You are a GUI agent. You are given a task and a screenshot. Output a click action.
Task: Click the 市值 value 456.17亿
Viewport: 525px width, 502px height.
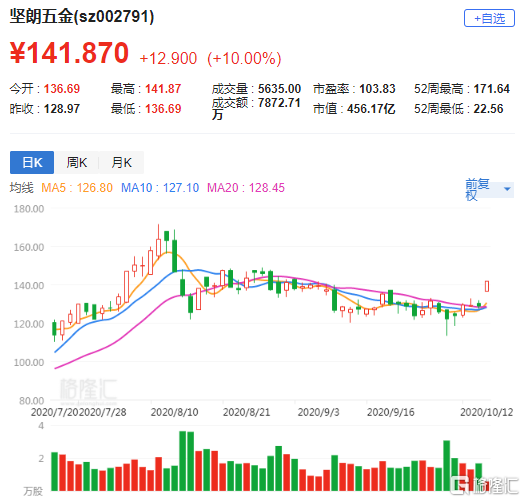tap(371, 109)
